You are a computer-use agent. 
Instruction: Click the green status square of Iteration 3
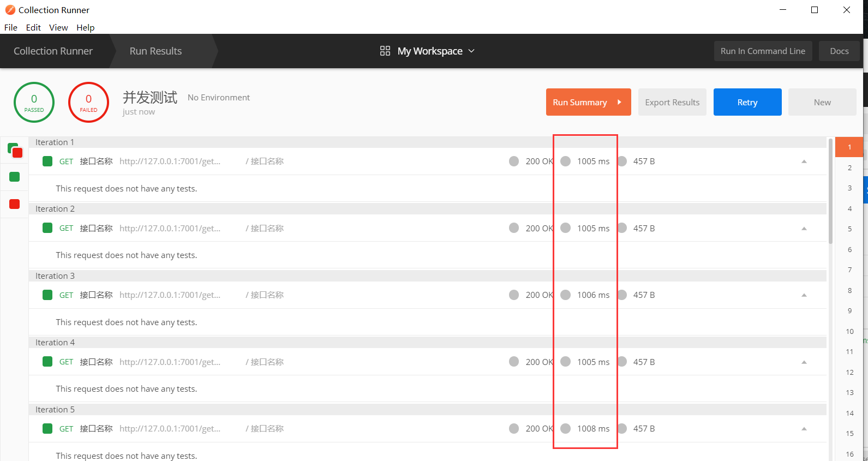coord(47,295)
